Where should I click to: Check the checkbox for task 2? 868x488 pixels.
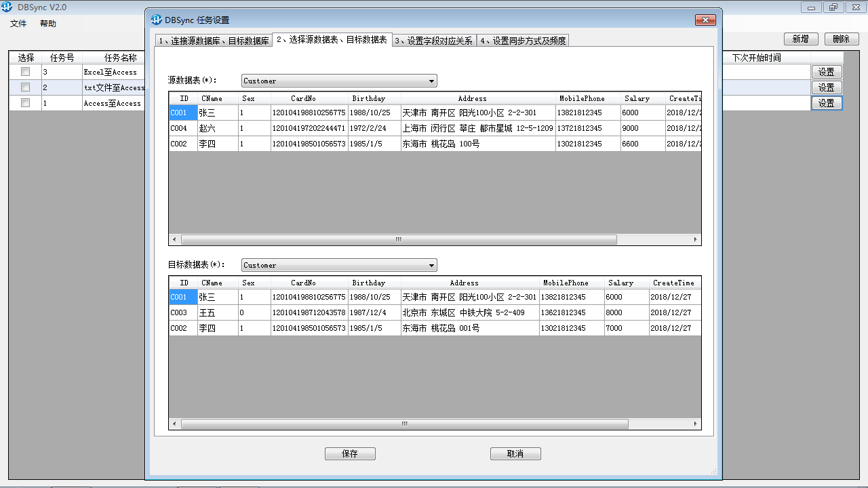(25, 87)
